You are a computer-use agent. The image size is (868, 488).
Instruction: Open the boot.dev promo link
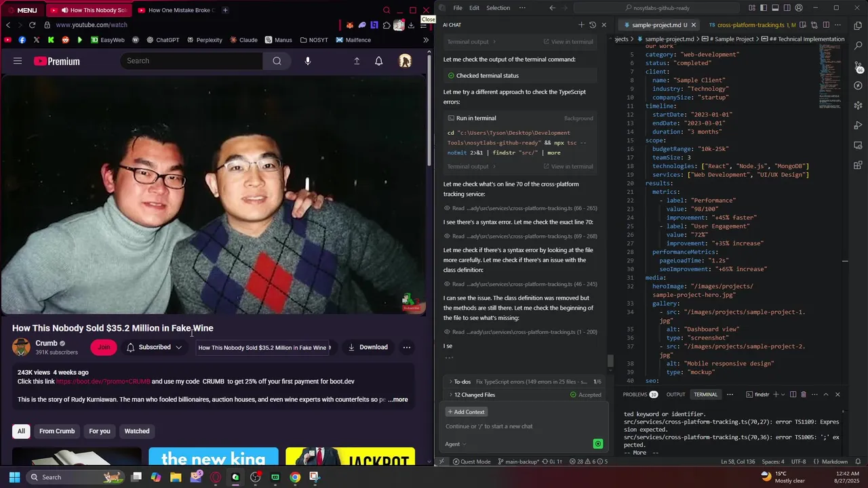coord(103,382)
